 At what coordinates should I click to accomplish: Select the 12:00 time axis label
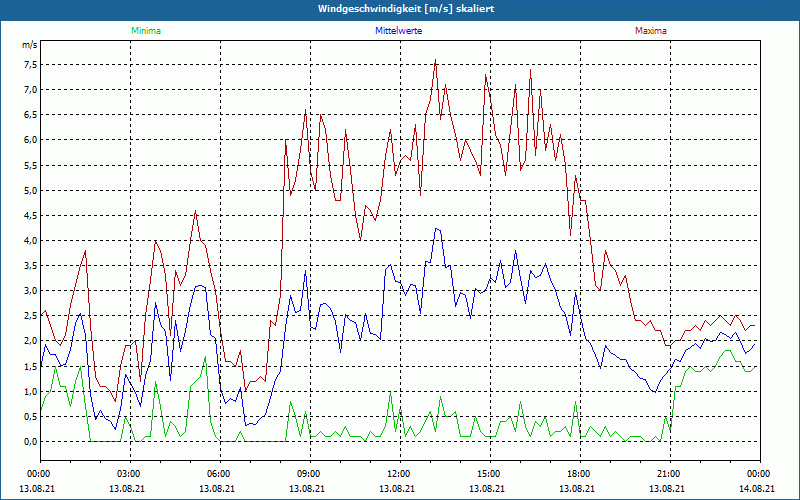tap(399, 474)
